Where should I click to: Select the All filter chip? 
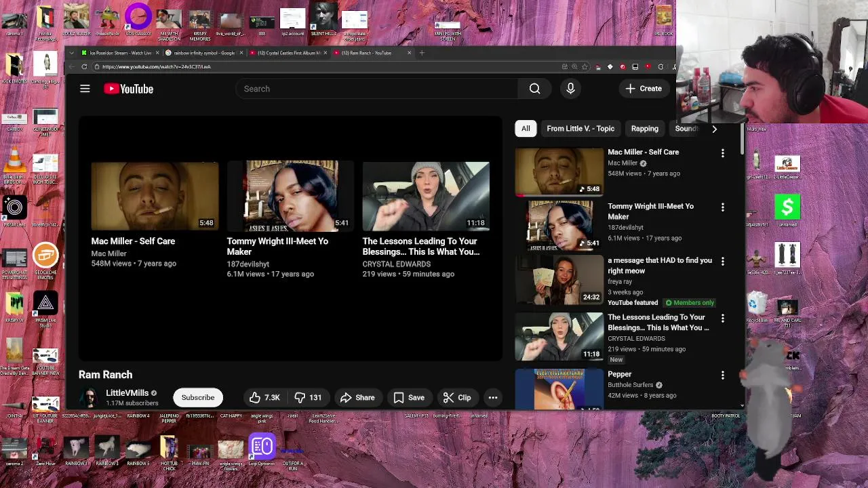pyautogui.click(x=526, y=129)
